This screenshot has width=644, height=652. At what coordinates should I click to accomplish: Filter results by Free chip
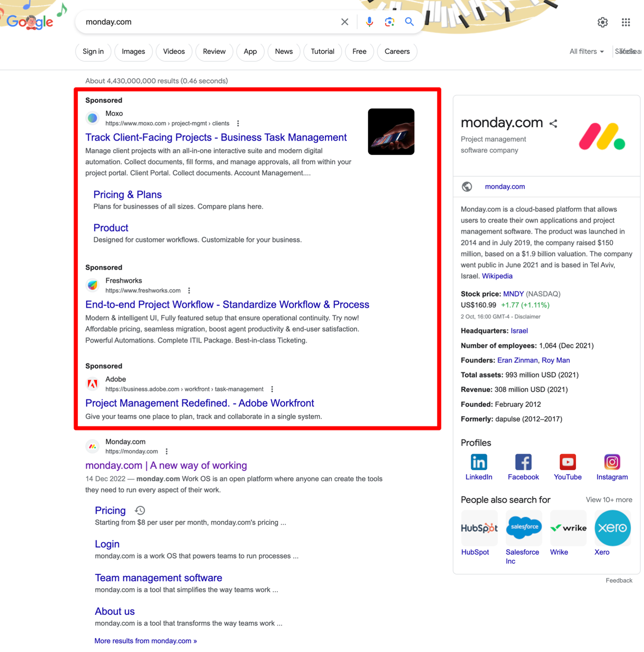(359, 52)
